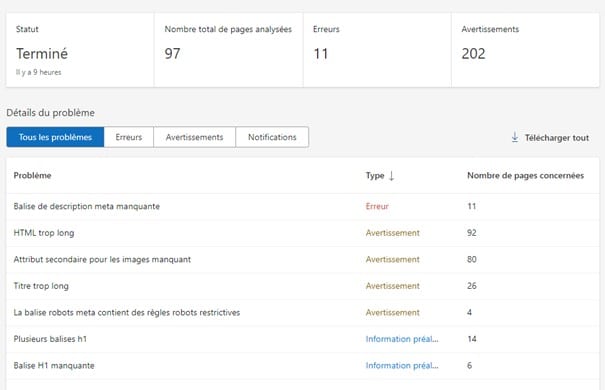Screen dimensions: 605x390
Task: Click the total pages analysées value 97
Action: 172,54
